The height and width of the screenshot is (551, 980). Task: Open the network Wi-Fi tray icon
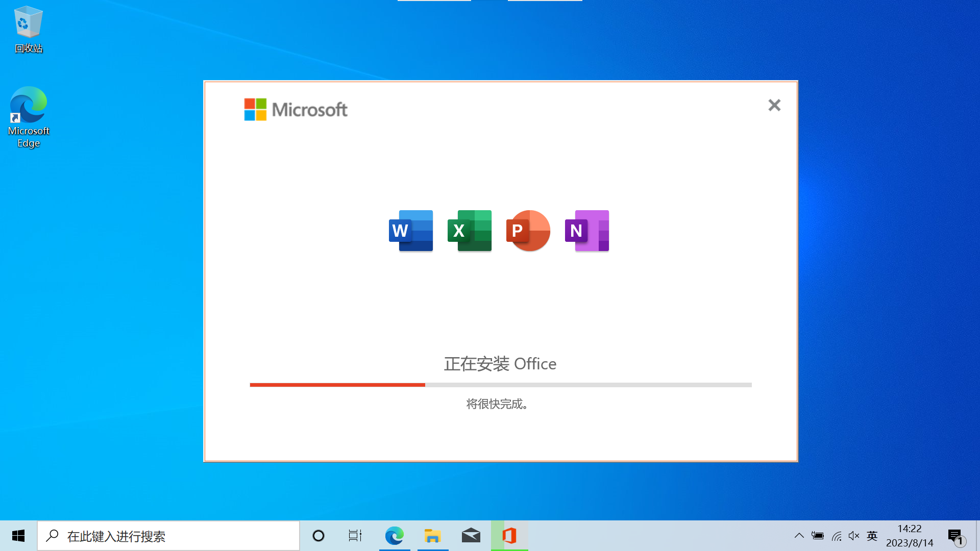click(837, 536)
